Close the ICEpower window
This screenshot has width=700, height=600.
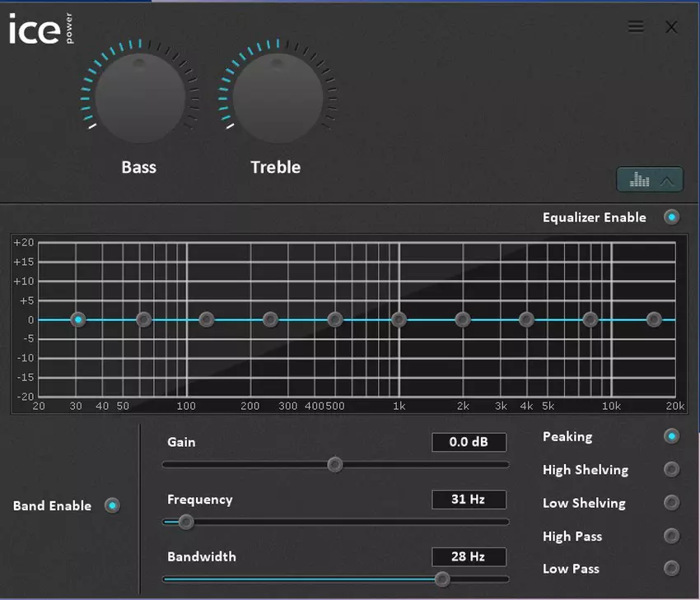(x=671, y=27)
